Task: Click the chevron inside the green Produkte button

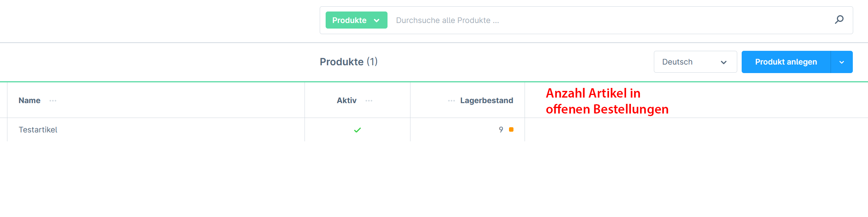Action: (x=377, y=20)
